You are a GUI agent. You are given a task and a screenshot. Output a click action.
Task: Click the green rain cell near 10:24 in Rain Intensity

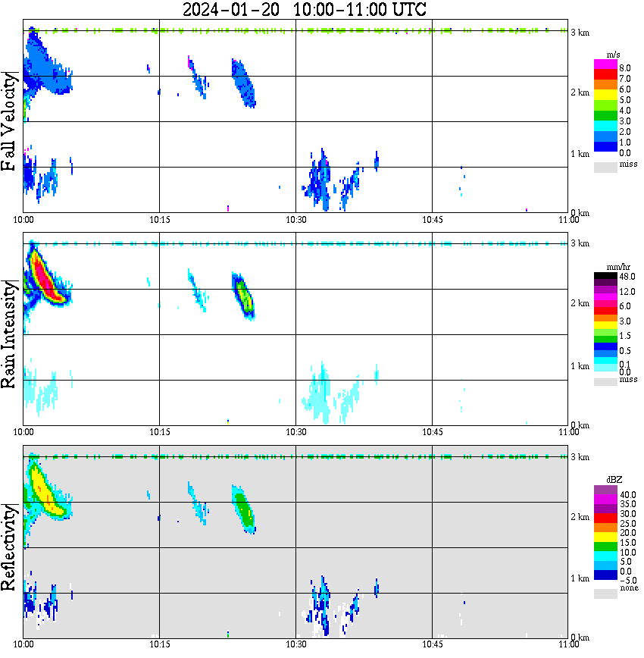[x=244, y=296]
